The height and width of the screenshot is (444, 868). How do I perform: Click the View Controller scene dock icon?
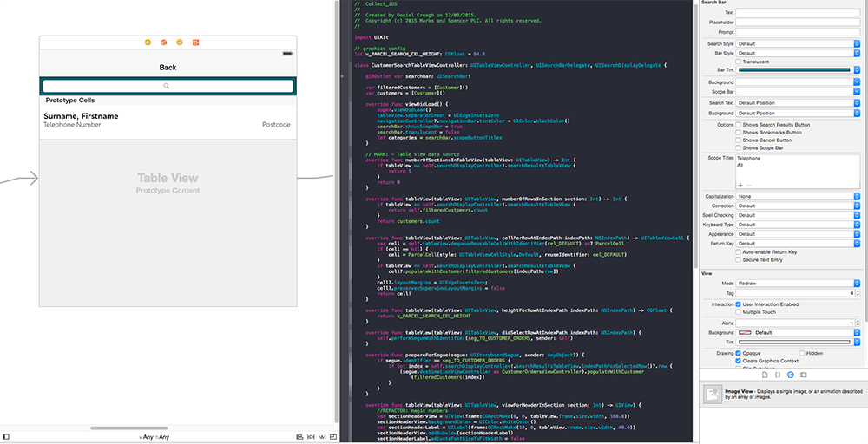148,42
